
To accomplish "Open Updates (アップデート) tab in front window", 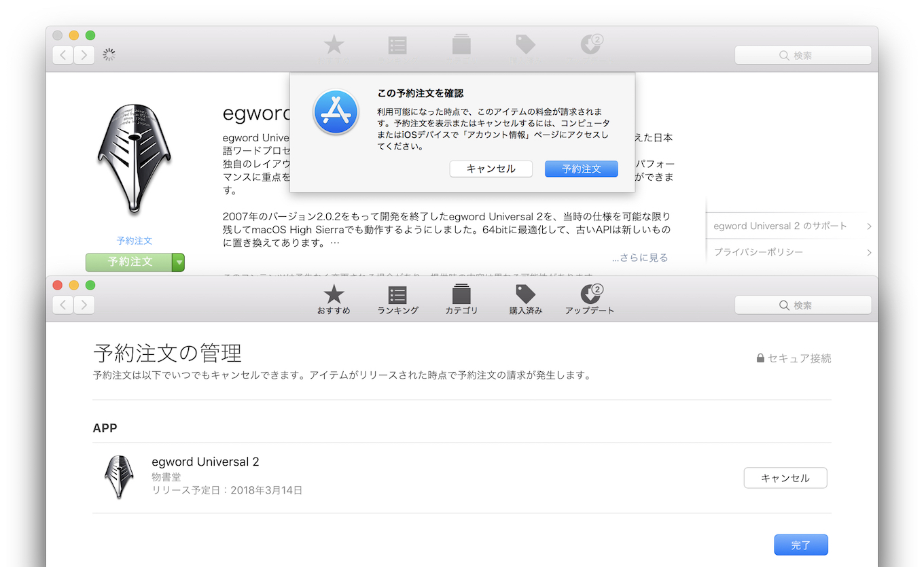I will click(590, 299).
